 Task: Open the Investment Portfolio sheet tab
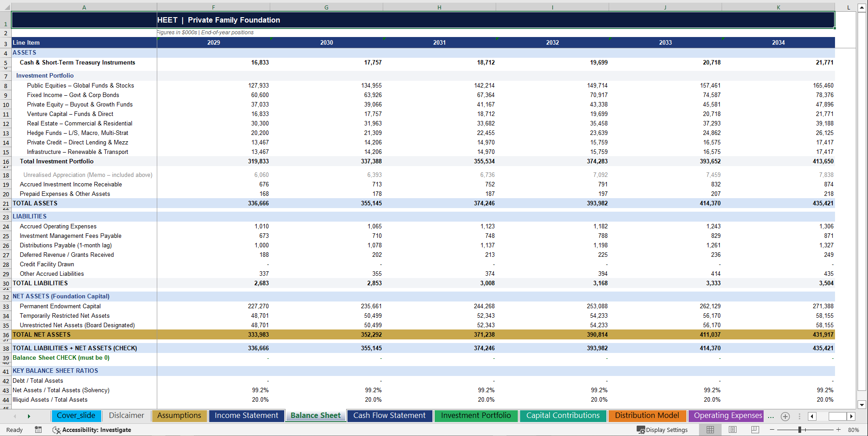[476, 416]
